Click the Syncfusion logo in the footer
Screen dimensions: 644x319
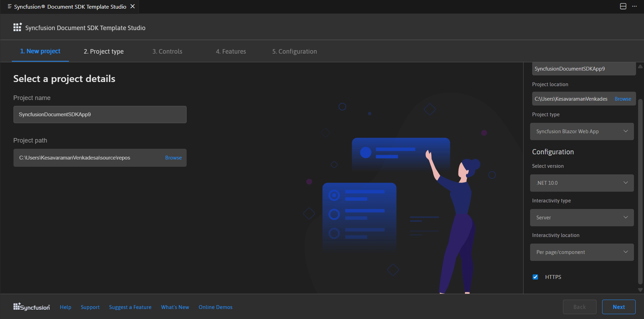31,307
